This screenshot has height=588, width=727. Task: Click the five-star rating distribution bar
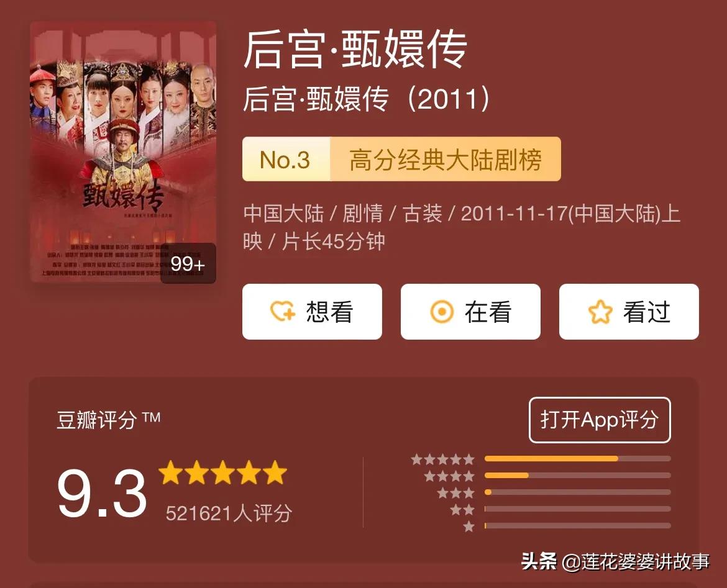click(x=578, y=459)
